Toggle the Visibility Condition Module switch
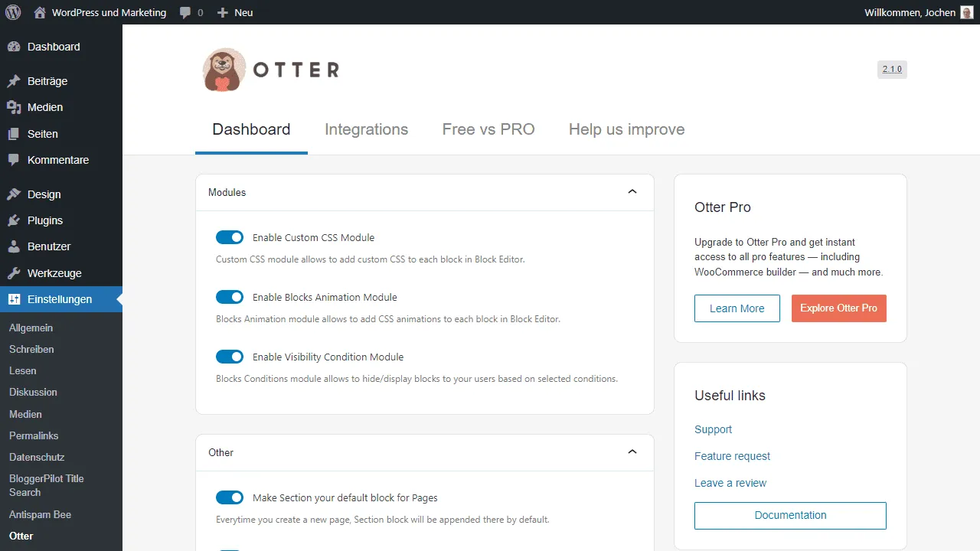This screenshot has height=551, width=980. [230, 357]
